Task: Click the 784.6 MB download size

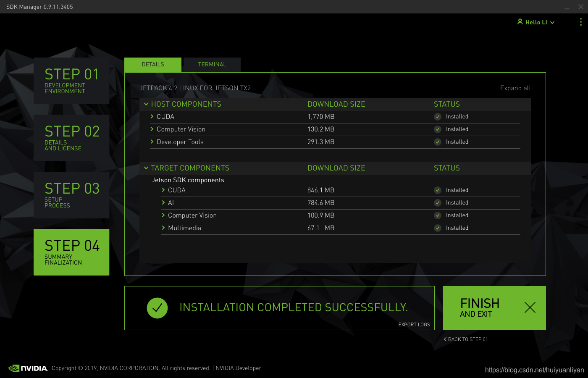Action: pos(321,203)
